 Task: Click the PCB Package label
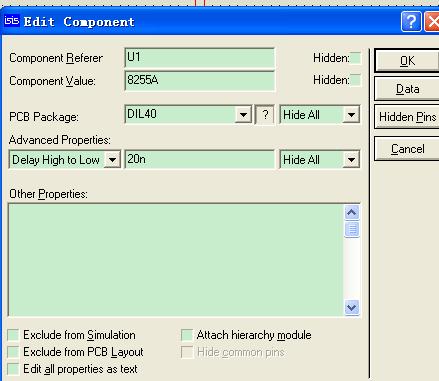point(44,117)
